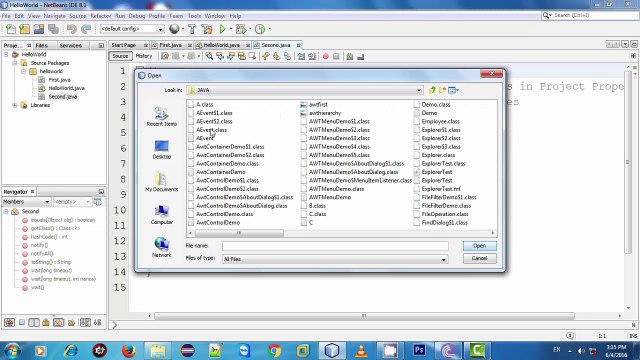
Task: Click the VLC taskbar icon
Action: click(361, 351)
